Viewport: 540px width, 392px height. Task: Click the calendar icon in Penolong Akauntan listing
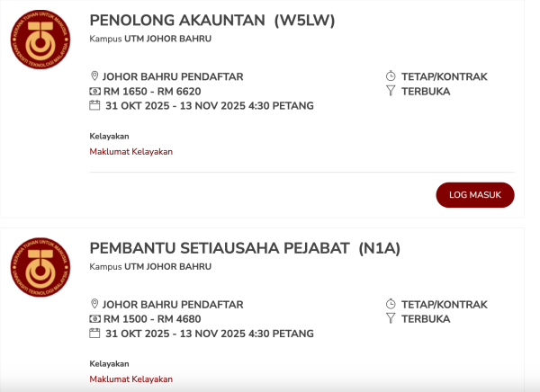coord(94,106)
